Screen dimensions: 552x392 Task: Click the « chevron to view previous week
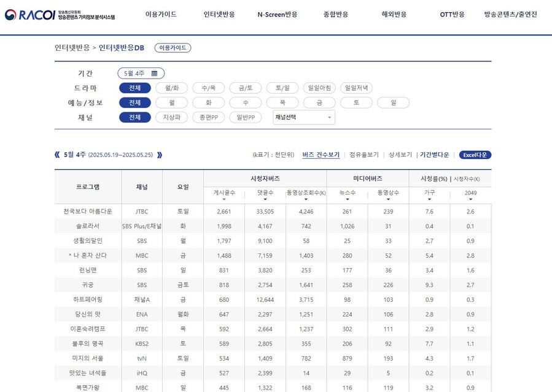(x=56, y=155)
